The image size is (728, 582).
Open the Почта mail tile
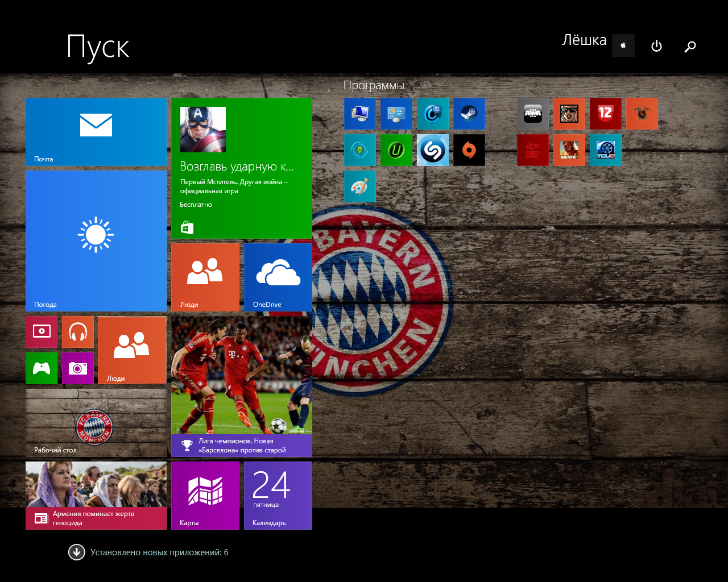(x=96, y=132)
